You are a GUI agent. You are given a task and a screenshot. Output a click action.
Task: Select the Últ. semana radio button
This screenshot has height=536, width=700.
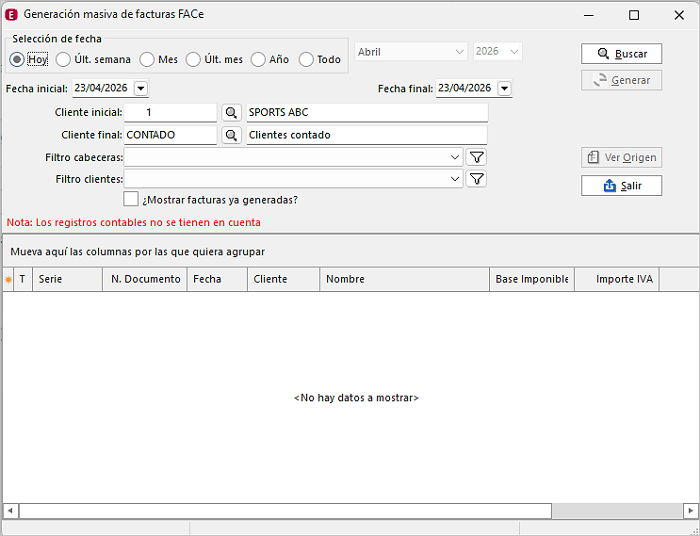point(63,59)
